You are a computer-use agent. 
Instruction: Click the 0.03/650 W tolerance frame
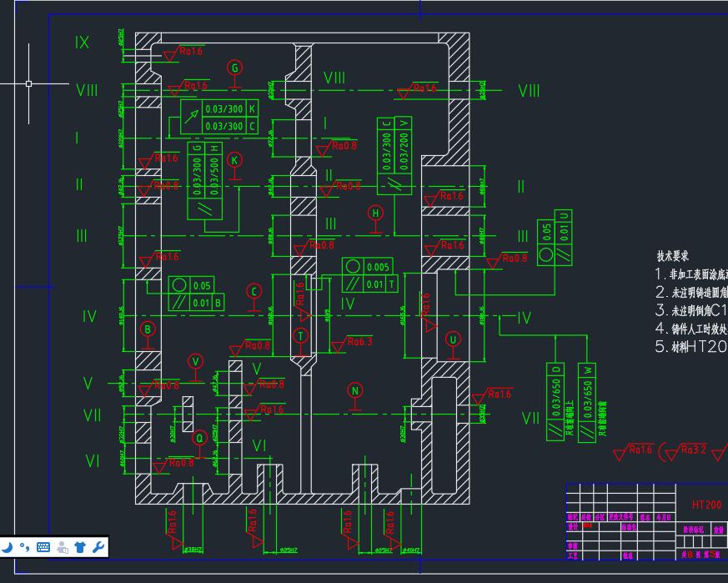coord(587,402)
